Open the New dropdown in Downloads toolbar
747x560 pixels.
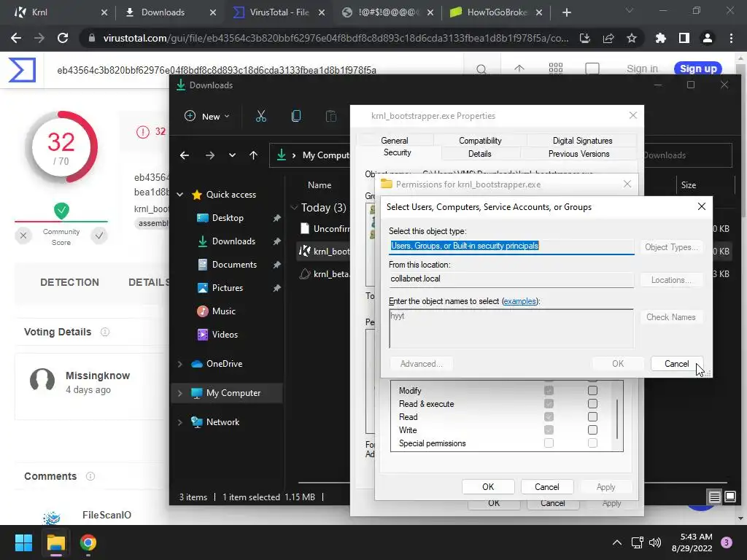206,116
